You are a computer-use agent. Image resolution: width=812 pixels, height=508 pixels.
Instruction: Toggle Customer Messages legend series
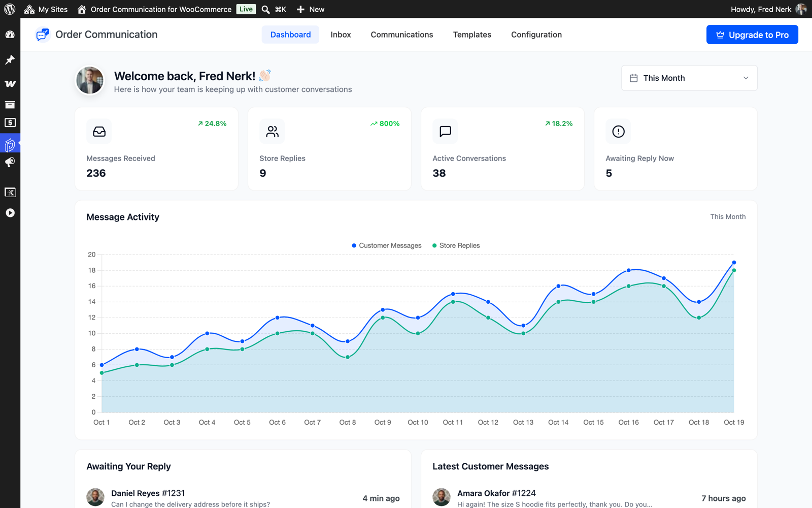[387, 245]
